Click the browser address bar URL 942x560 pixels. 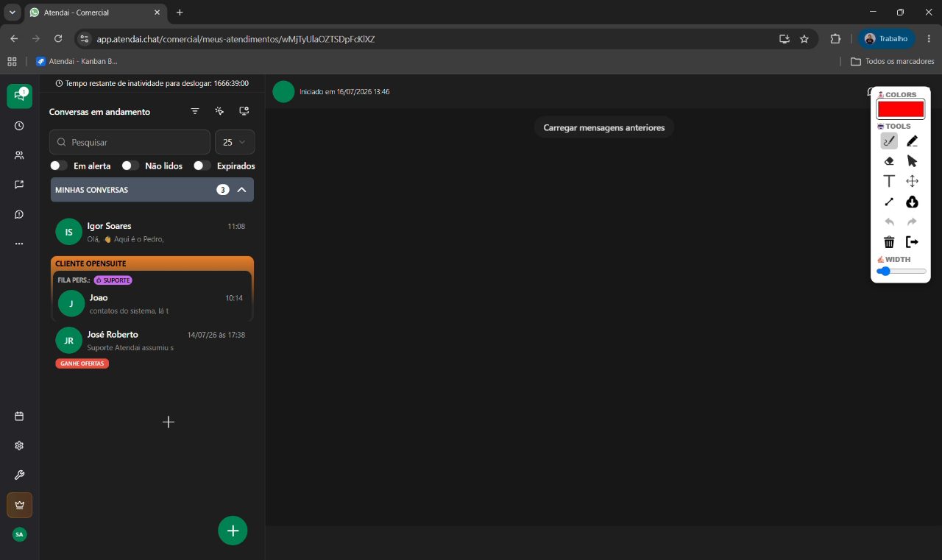point(235,39)
